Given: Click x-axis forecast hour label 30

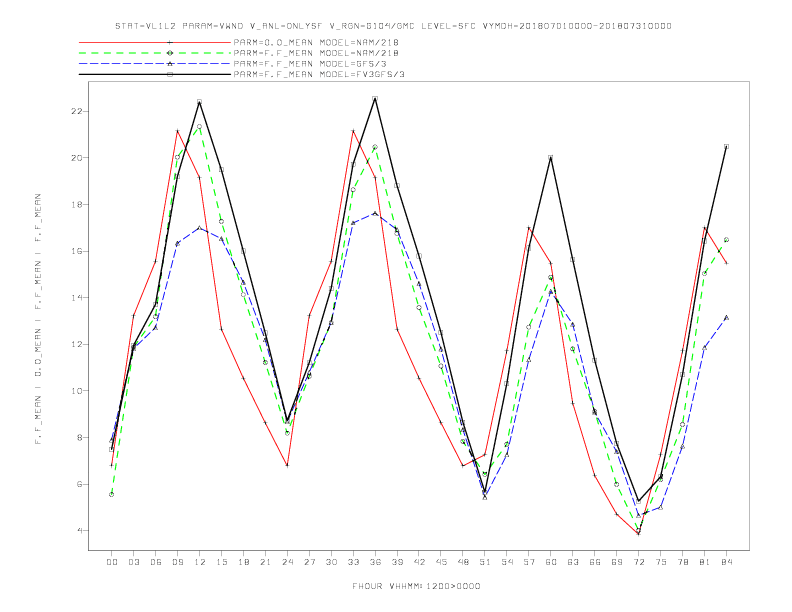Looking at the screenshot, I should coord(331,562).
